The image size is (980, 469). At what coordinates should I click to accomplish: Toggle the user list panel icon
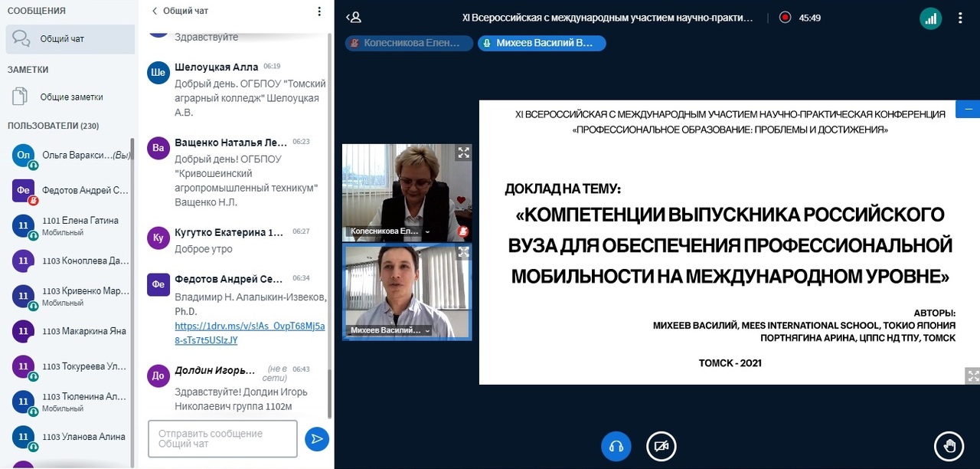pos(354,17)
